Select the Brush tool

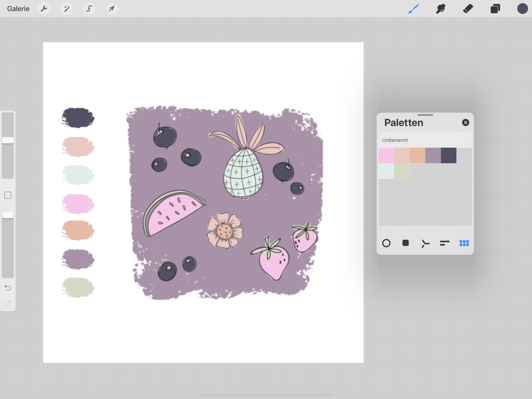(414, 9)
